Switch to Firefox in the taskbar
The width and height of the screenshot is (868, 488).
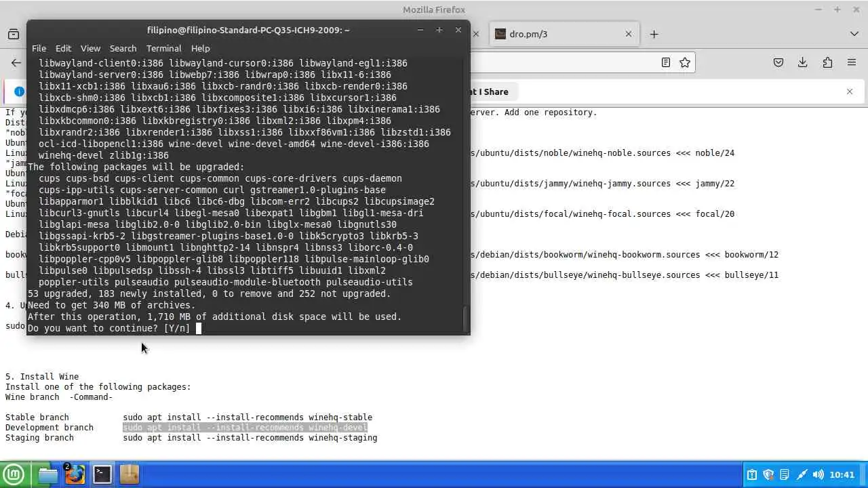coord(75,474)
